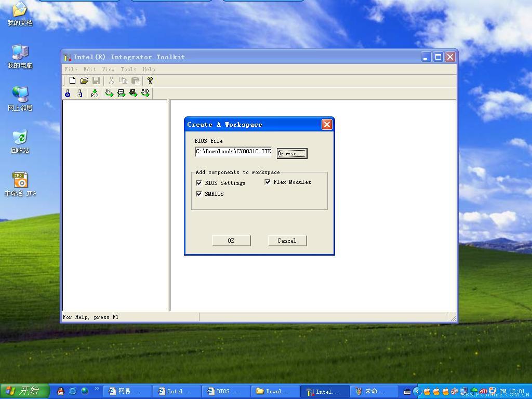Uncheck the SMBIOS checkbox
The image size is (532, 399).
tap(199, 194)
